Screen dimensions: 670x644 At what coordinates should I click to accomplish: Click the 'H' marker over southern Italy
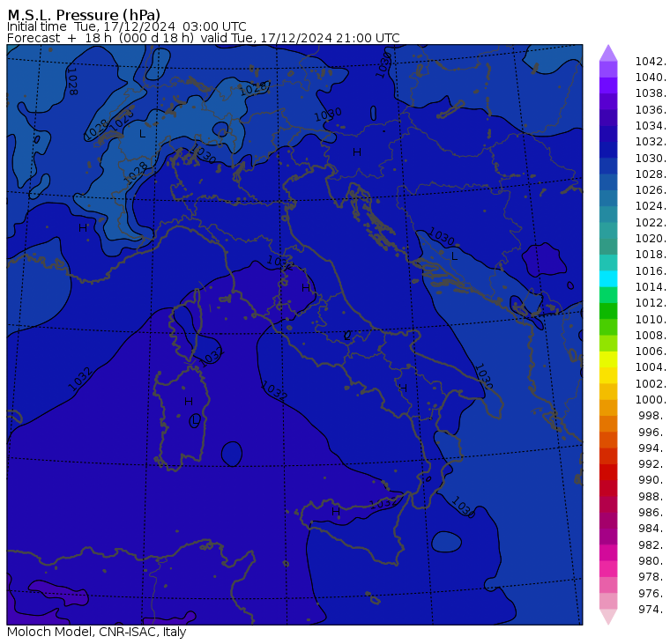click(x=403, y=388)
